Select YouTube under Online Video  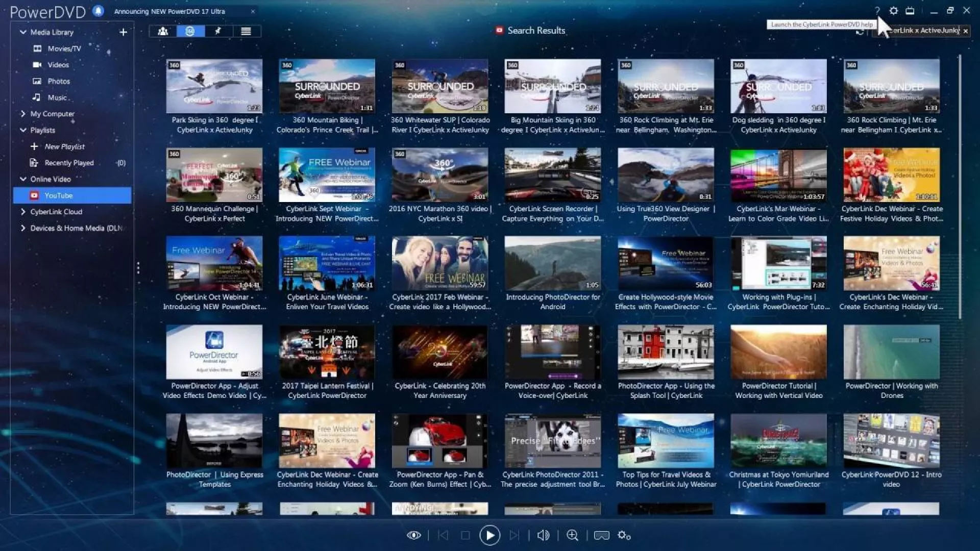58,195
